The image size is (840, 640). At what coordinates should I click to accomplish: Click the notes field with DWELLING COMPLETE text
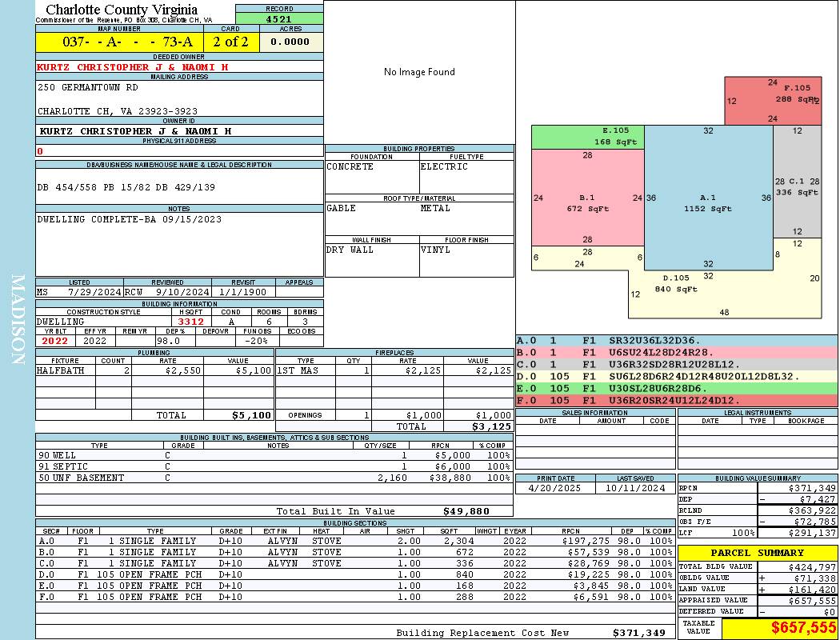coord(179,244)
